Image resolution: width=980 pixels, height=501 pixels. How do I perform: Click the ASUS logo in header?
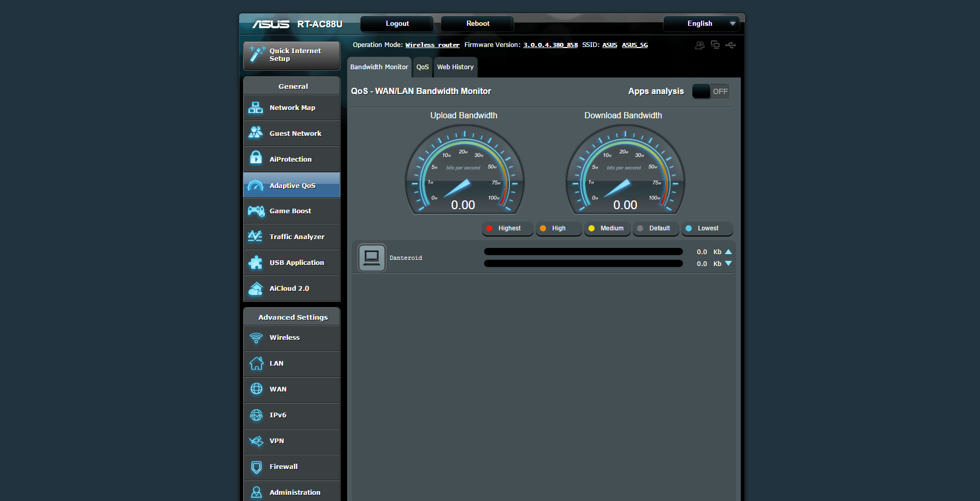270,24
